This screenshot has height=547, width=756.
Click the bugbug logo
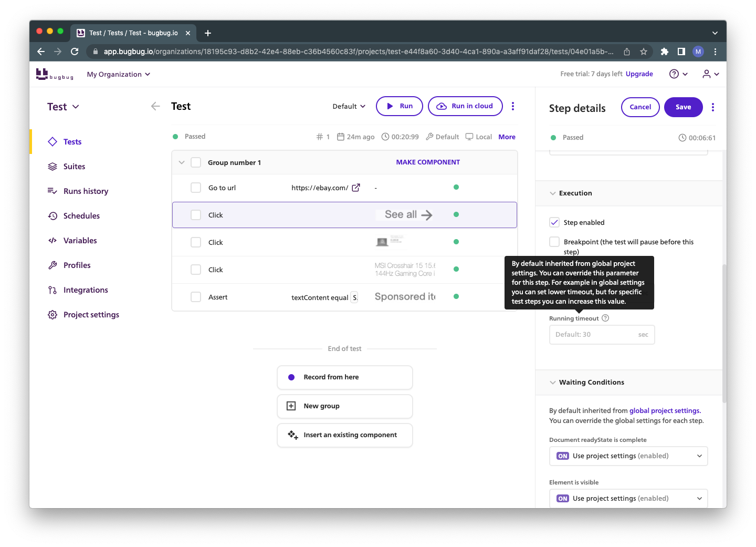coord(55,74)
